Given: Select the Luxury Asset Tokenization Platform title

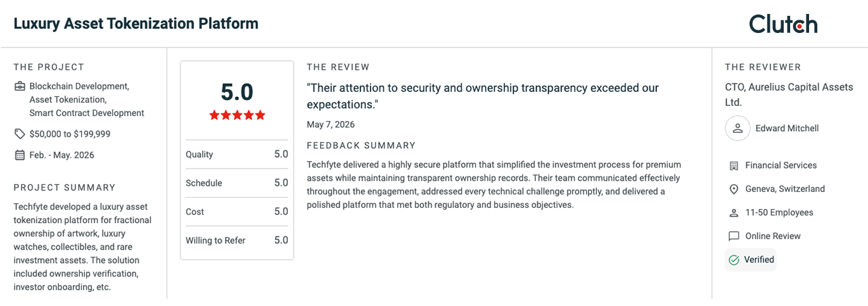Looking at the screenshot, I should [136, 24].
